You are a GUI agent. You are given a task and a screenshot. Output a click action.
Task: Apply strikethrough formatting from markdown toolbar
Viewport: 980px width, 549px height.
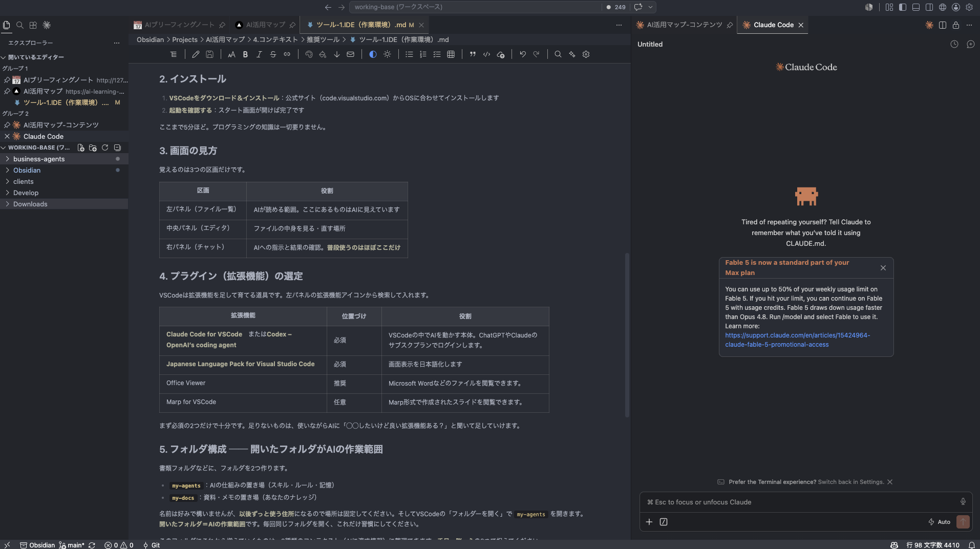click(273, 54)
